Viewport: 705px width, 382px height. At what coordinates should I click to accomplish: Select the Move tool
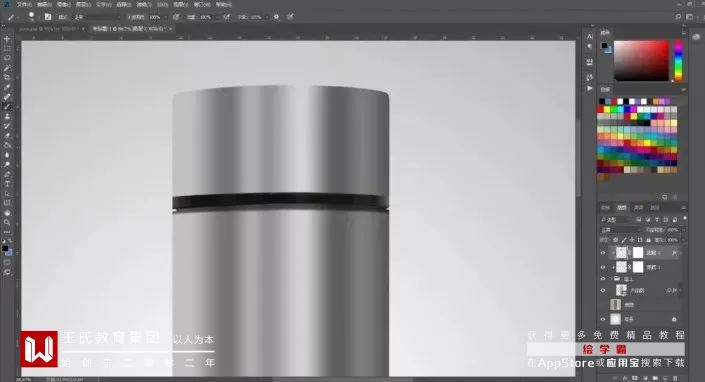click(x=7, y=39)
